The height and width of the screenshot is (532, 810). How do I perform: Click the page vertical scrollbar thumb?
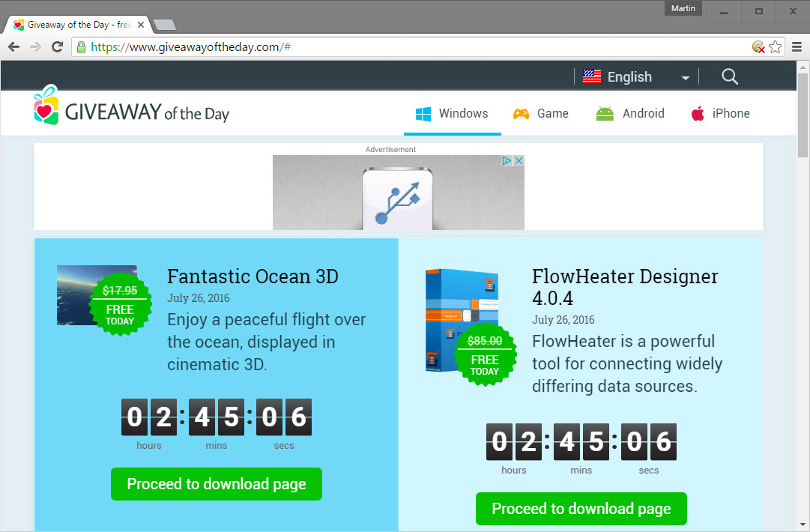(x=803, y=115)
